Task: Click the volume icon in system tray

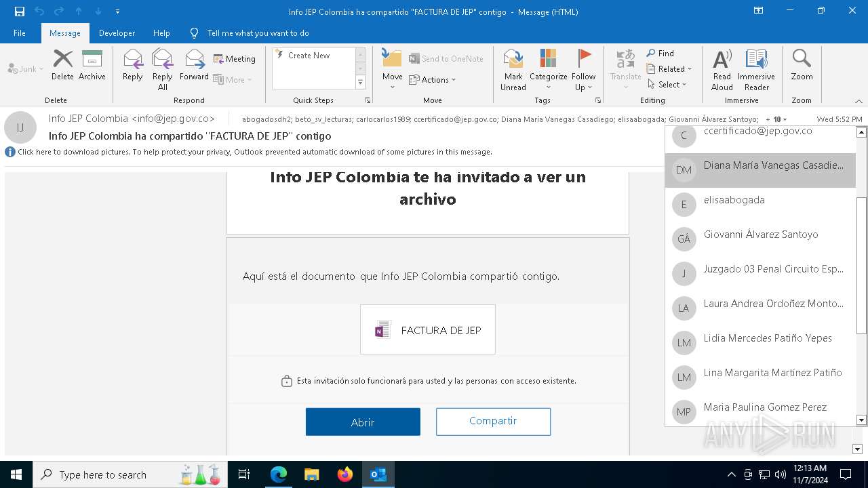Action: pos(781,474)
